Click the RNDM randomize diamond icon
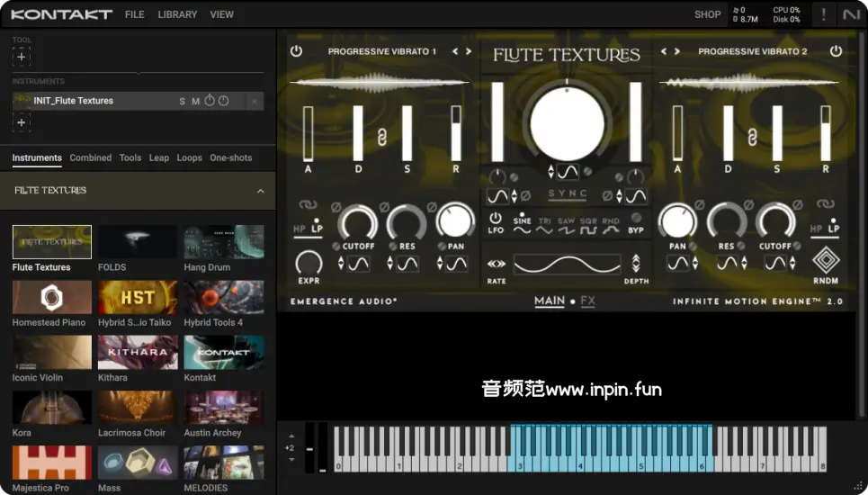868x495 pixels. click(x=826, y=260)
